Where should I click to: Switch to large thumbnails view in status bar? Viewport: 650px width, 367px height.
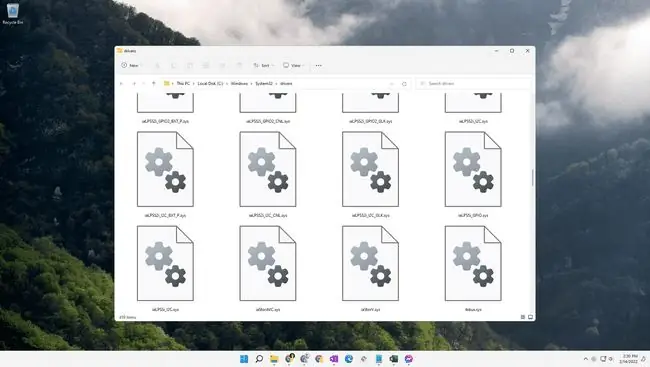click(x=530, y=317)
